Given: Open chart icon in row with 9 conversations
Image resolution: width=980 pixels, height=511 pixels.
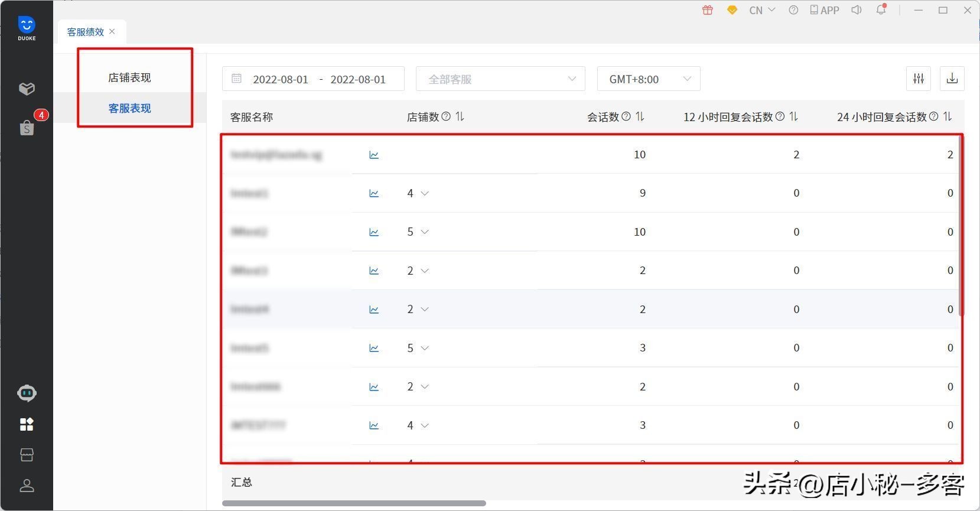Looking at the screenshot, I should [374, 193].
